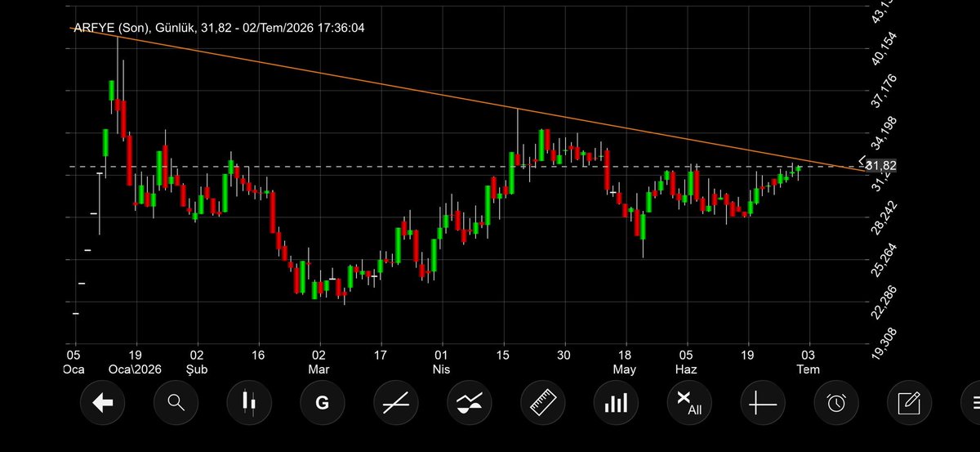980x452 pixels.
Task: Click the Oca\2026 axis label
Action: point(136,369)
